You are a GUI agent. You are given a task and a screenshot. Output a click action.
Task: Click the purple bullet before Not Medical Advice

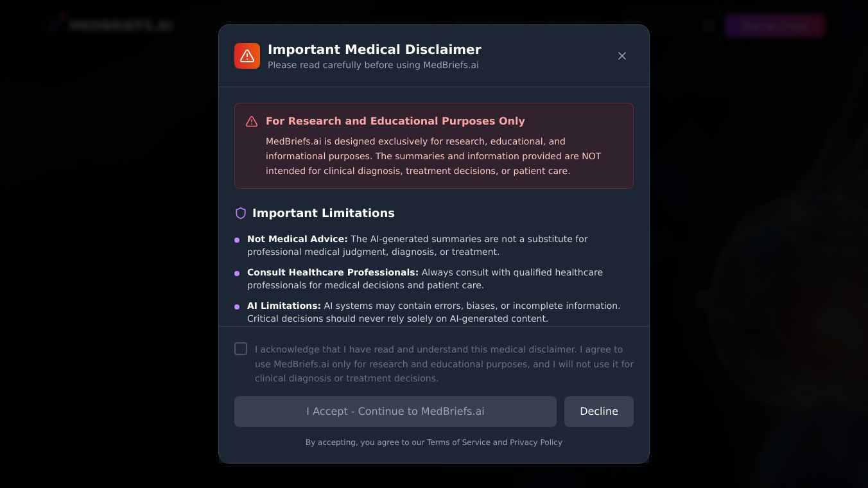[237, 240]
